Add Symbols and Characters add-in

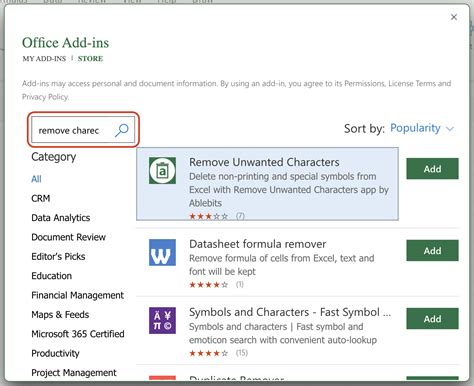(x=432, y=319)
